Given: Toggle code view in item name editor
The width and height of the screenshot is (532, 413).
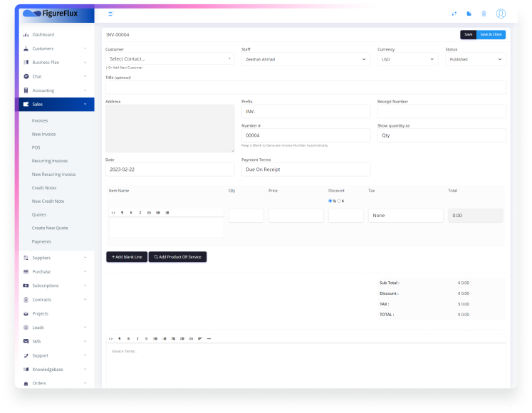Looking at the screenshot, I should coord(113,213).
